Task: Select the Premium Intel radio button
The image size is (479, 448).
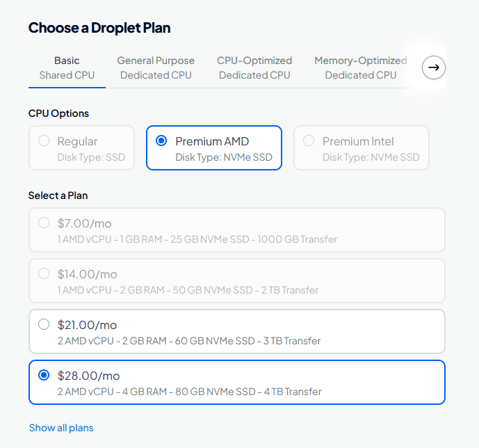Action: (309, 141)
